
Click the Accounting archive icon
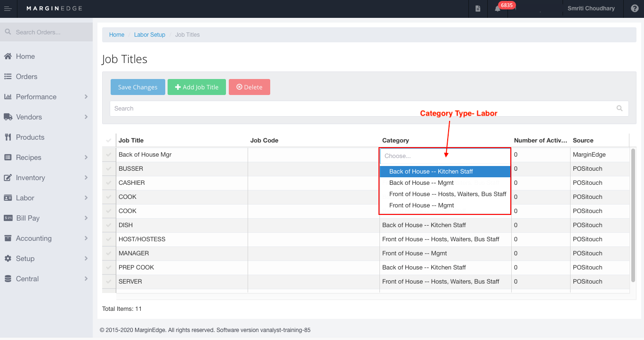coord(8,238)
